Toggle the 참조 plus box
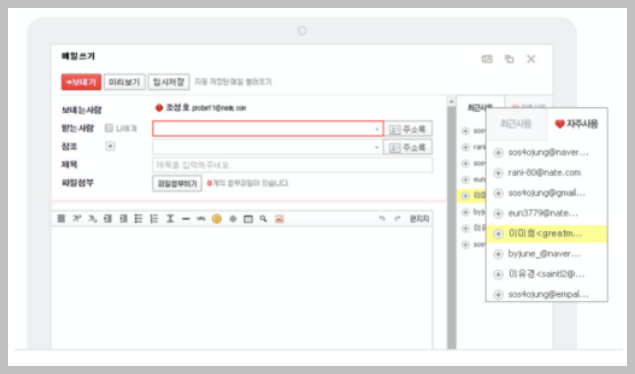The width and height of the screenshot is (635, 374). point(110,146)
